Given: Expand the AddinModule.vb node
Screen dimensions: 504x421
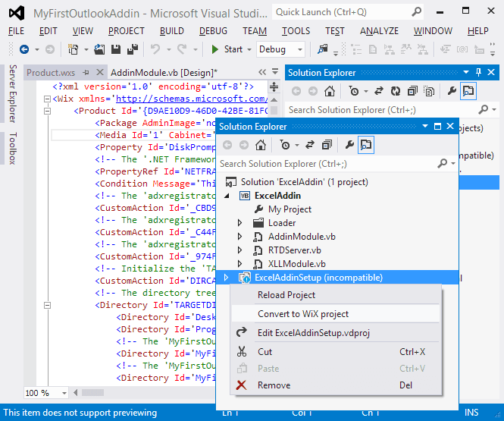Looking at the screenshot, I should pyautogui.click(x=239, y=237).
